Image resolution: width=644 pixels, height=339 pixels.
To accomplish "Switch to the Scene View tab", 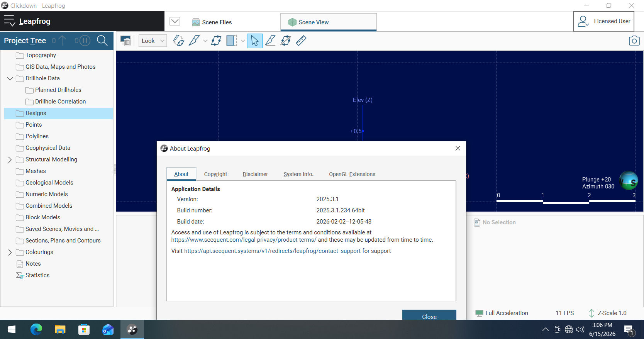I will coord(328,22).
